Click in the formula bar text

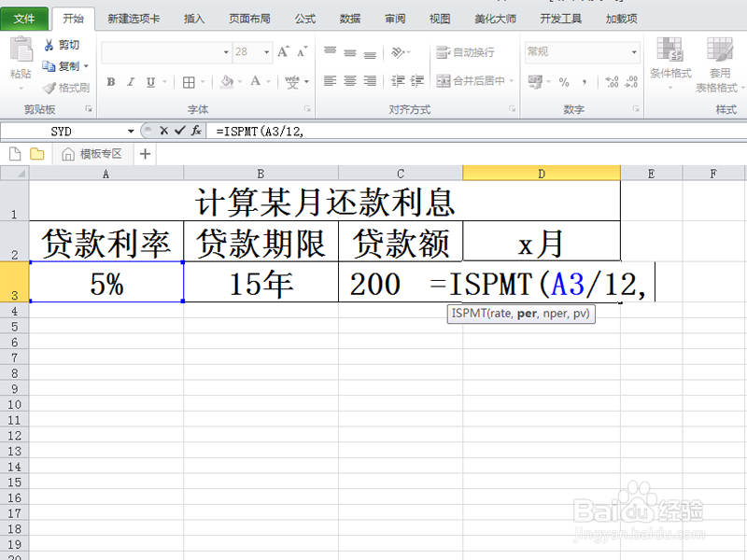point(261,131)
